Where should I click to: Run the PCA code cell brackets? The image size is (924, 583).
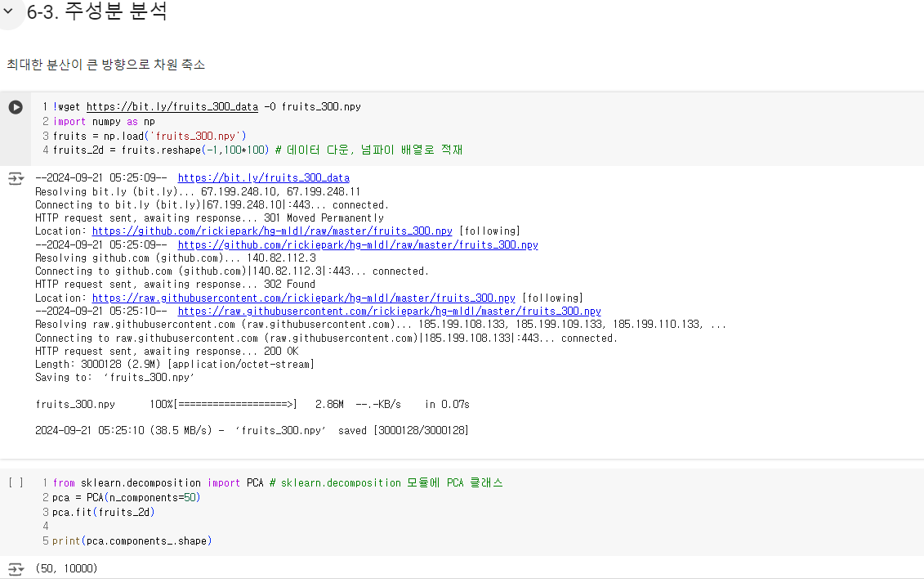point(16,482)
